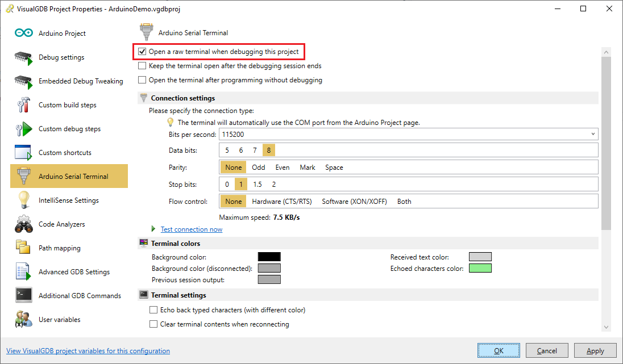The image size is (623, 364).
Task: Set Data bits to 7
Action: tap(255, 150)
